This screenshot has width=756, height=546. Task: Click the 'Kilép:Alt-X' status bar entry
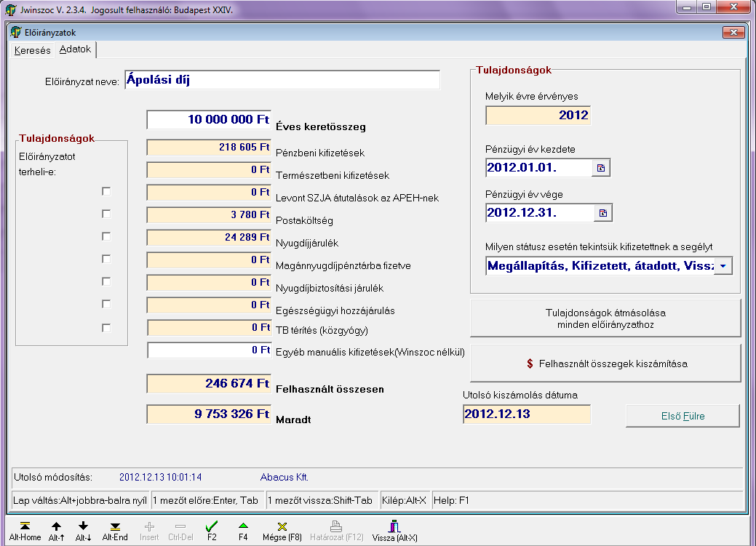coord(404,500)
